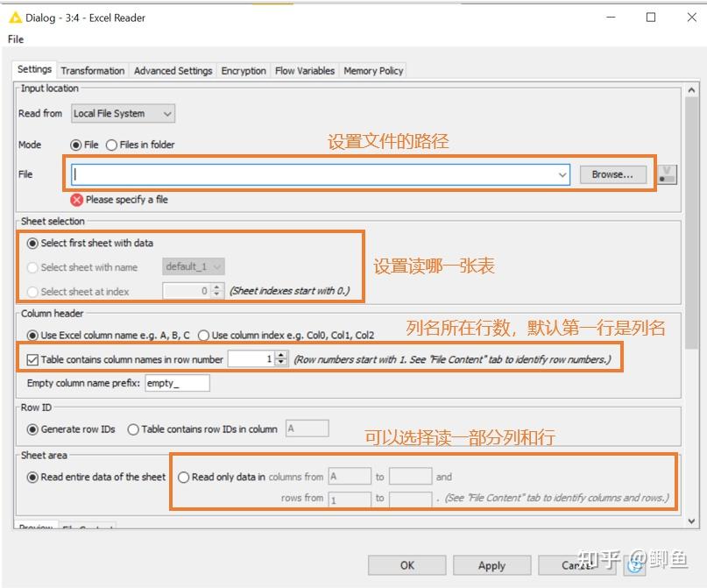Switch to the Transformation tab
Viewport: 707px width, 588px height.
click(x=93, y=71)
